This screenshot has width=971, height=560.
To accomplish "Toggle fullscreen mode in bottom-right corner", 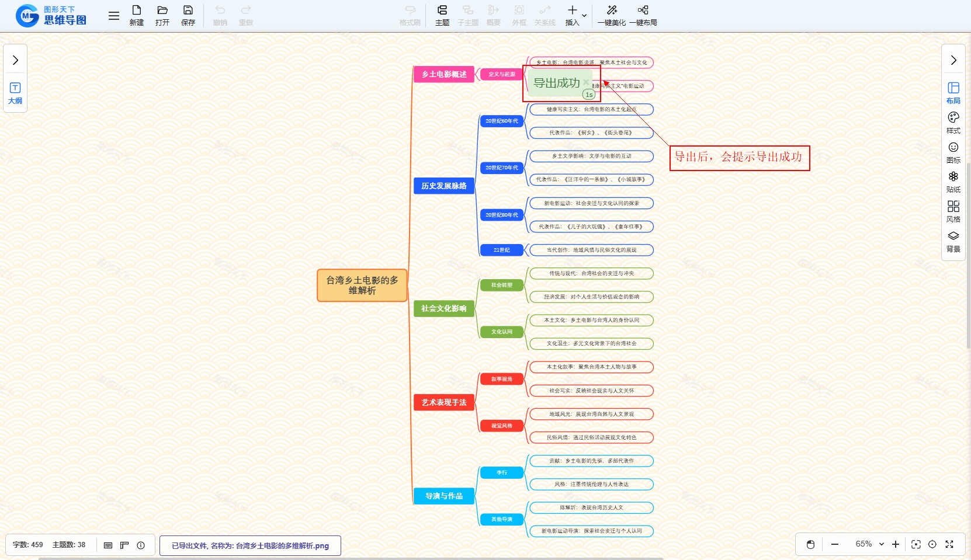I will 949,544.
